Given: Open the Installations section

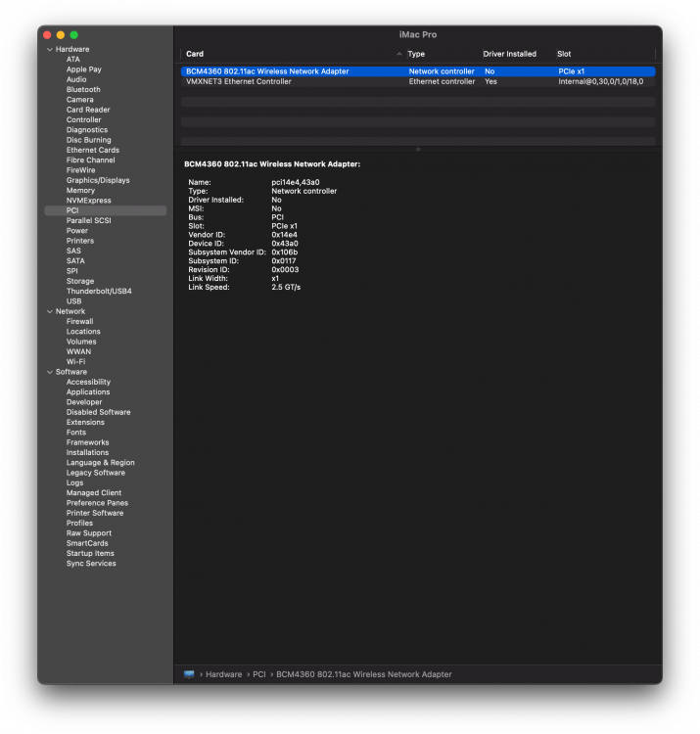Looking at the screenshot, I should (x=87, y=452).
